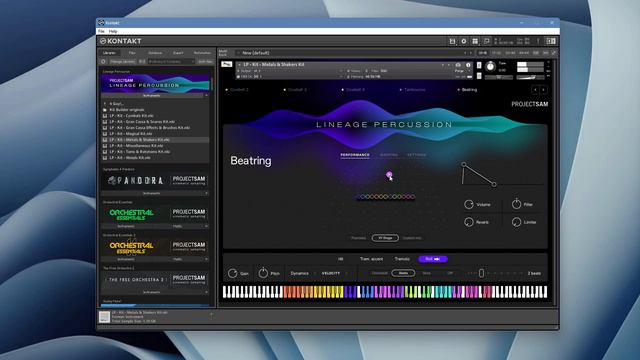Select the Cowbell 2 slot indicator
The height and width of the screenshot is (360, 640).
[237, 90]
